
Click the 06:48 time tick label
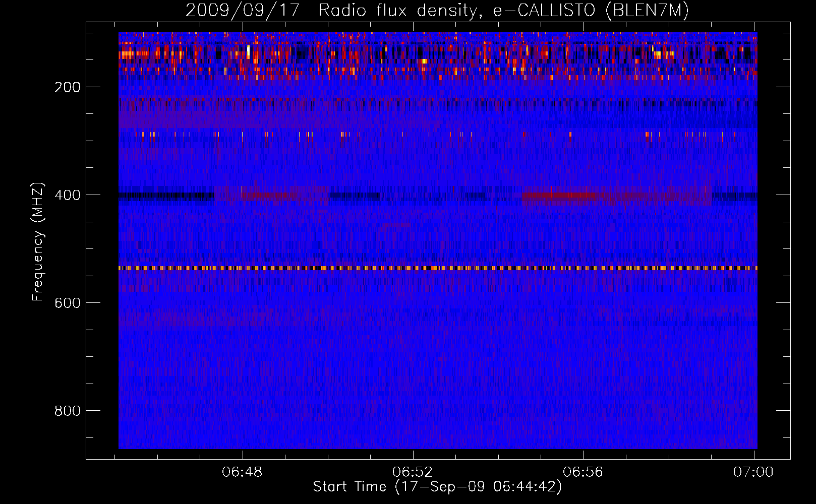point(243,472)
